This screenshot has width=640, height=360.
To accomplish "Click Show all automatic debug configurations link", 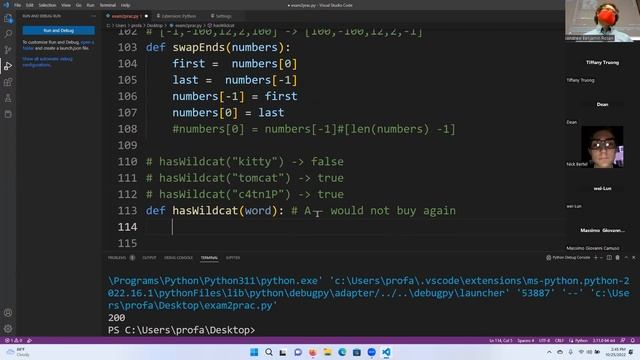I will click(47, 62).
